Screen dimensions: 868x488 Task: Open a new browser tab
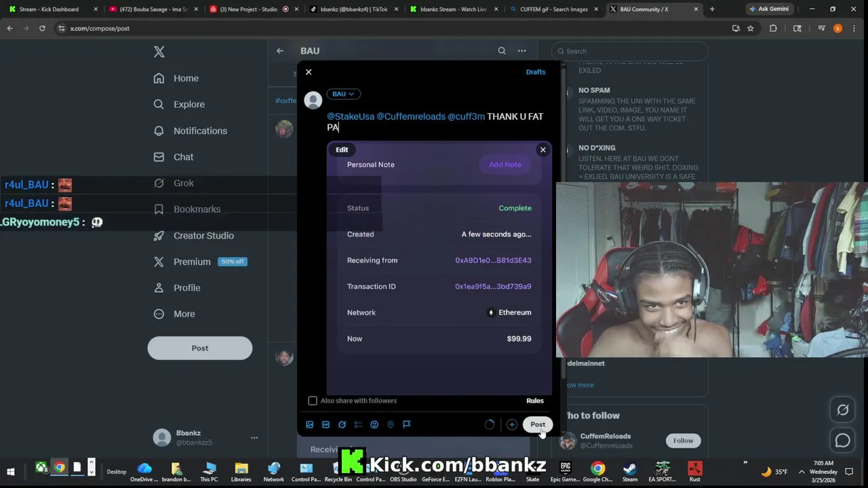click(x=712, y=9)
